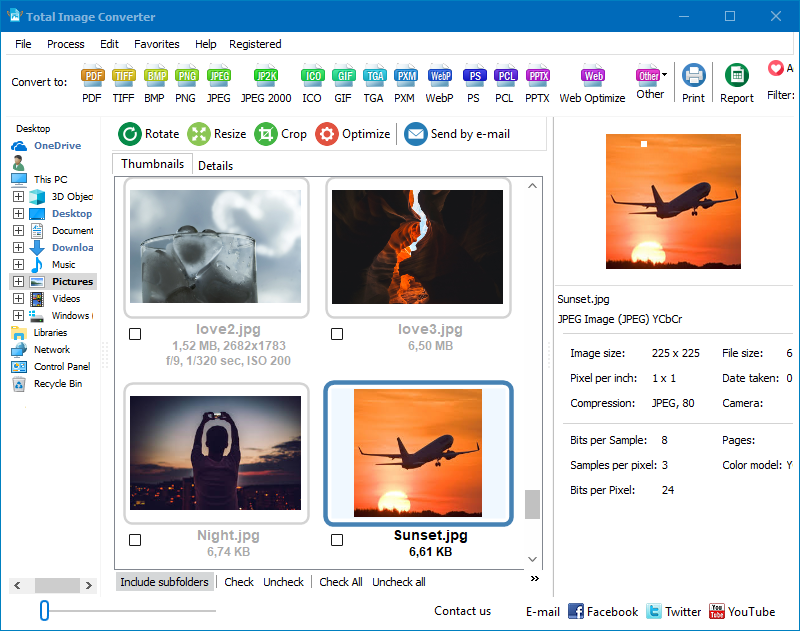Convert to PDF format icon
This screenshot has height=631, width=800.
tap(92, 75)
